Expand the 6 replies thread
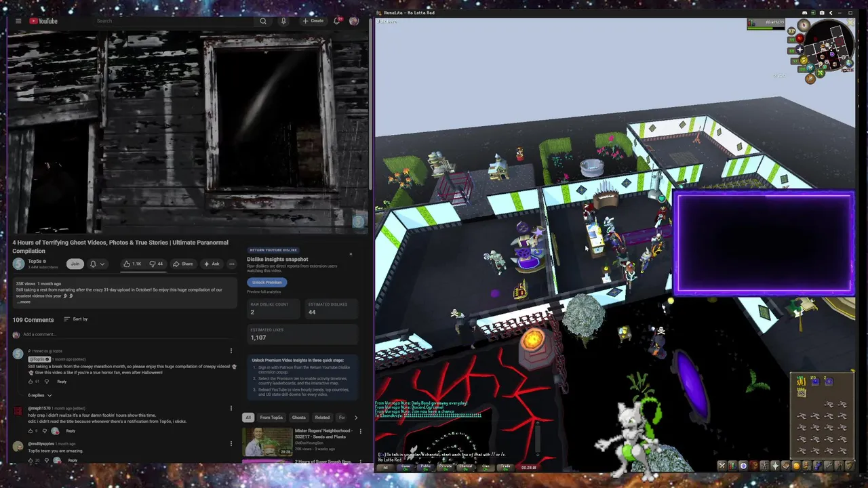 (x=40, y=395)
